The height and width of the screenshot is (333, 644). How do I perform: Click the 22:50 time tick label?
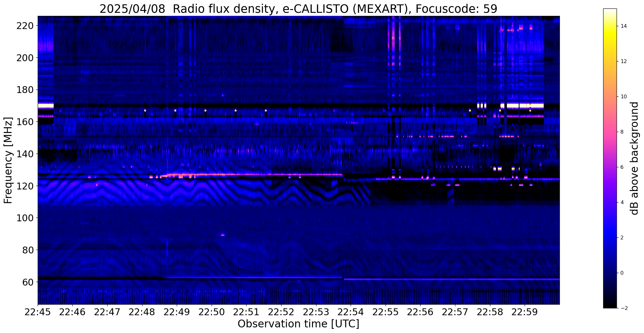tap(212, 312)
